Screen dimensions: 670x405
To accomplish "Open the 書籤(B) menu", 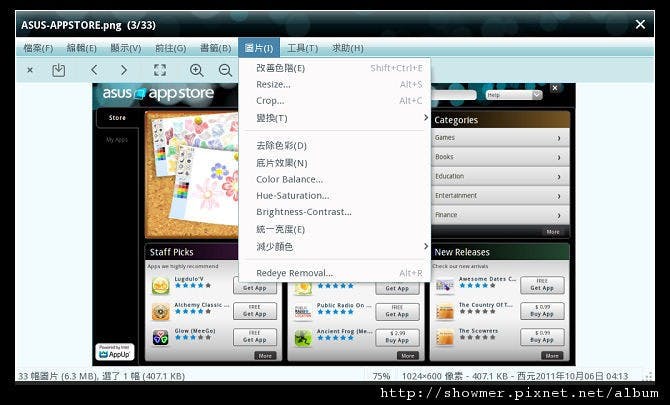I will point(215,48).
